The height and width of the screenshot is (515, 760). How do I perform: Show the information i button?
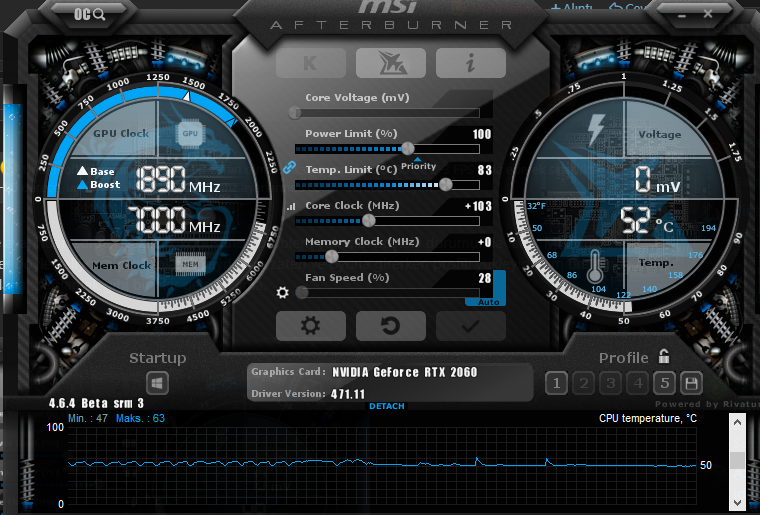pos(471,62)
